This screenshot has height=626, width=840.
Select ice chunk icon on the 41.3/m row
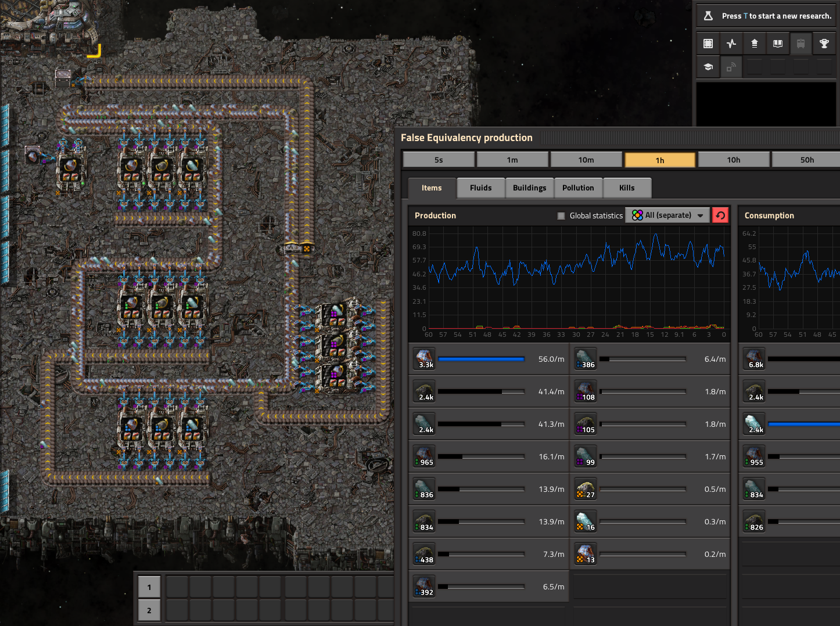point(424,424)
